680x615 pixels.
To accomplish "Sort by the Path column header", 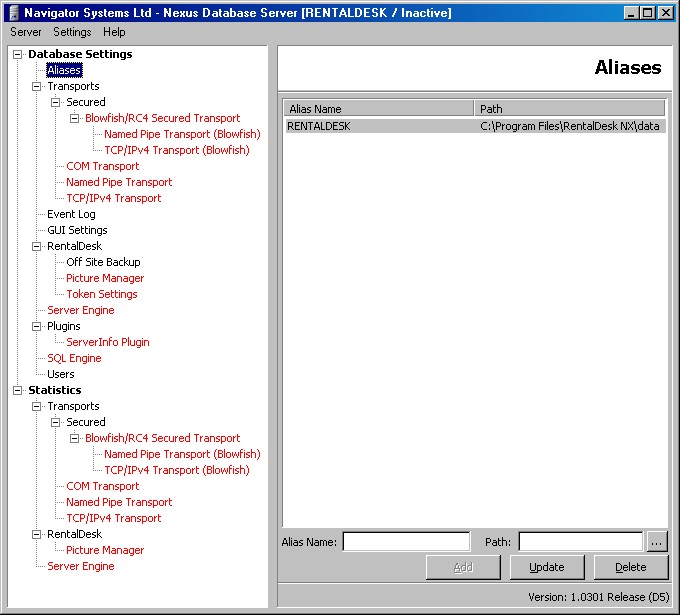I will [x=570, y=108].
